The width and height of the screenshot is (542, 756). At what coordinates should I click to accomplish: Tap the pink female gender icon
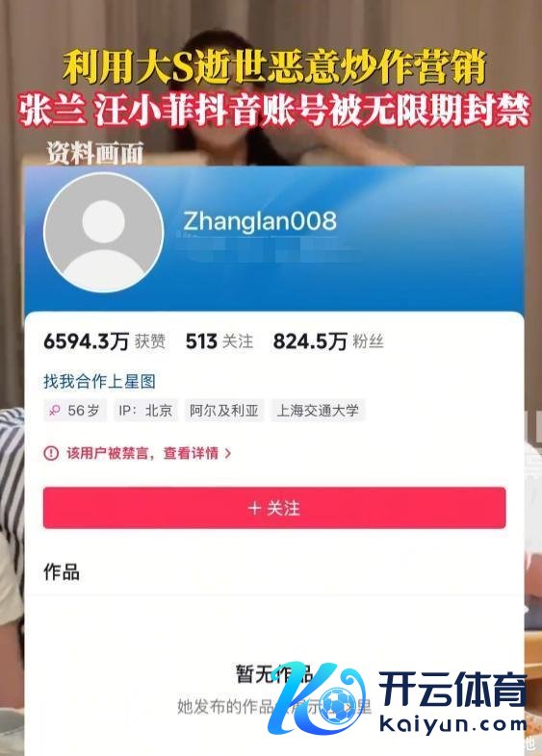coord(55,411)
